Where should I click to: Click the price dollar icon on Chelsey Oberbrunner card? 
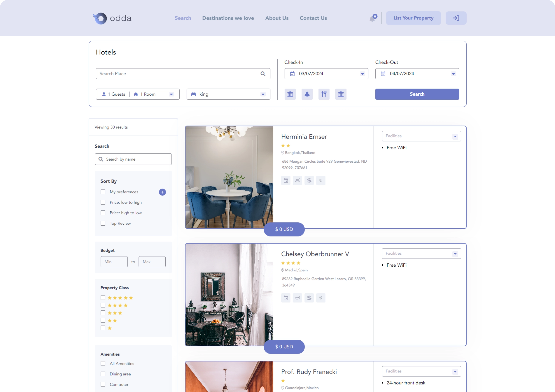click(x=309, y=298)
